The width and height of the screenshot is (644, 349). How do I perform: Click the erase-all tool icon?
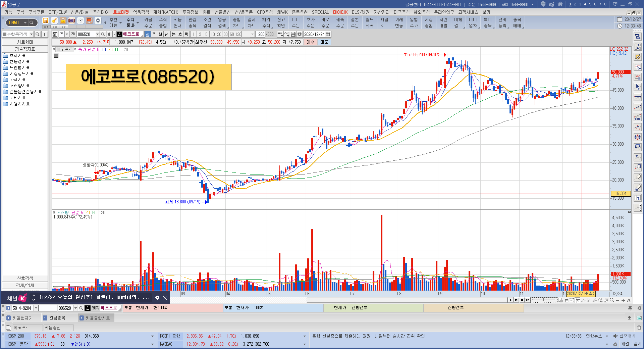tap(638, 187)
